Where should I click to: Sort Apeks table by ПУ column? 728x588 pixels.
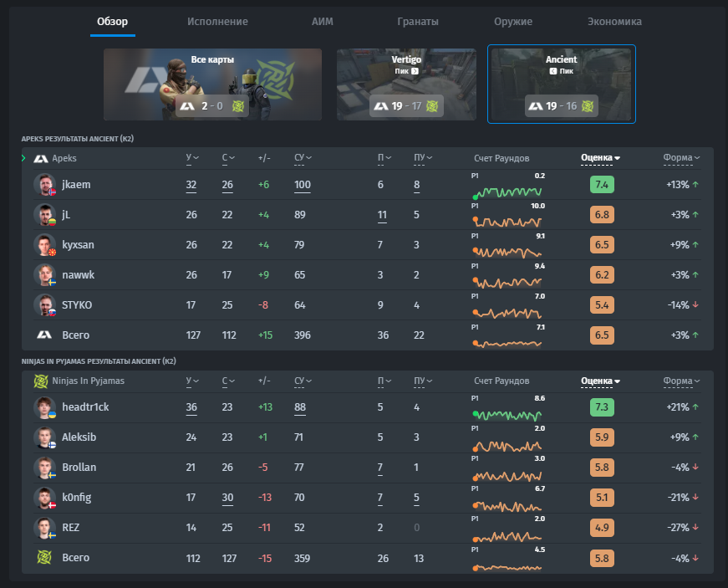tap(422, 158)
